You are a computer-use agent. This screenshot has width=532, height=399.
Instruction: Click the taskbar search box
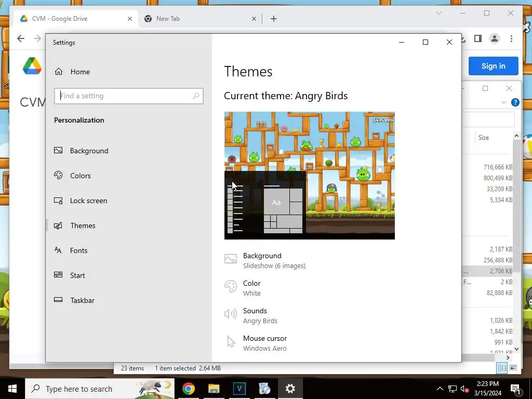pos(100,389)
